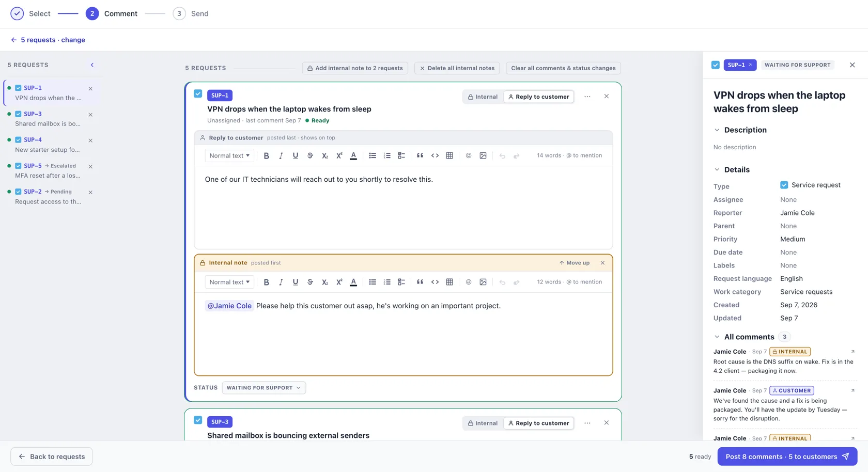Toggle the SUP-3 card checkbox
Image resolution: width=868 pixels, height=472 pixels.
[x=198, y=420]
